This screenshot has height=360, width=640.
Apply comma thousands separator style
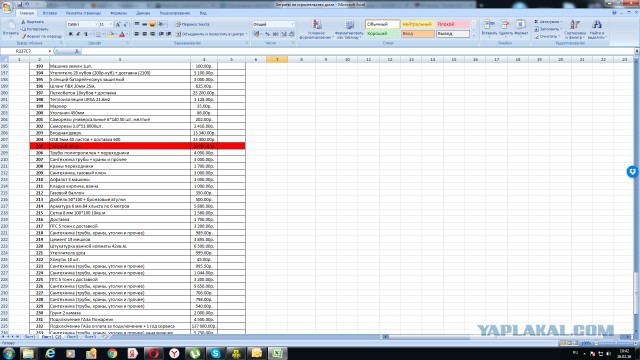[x=275, y=34]
